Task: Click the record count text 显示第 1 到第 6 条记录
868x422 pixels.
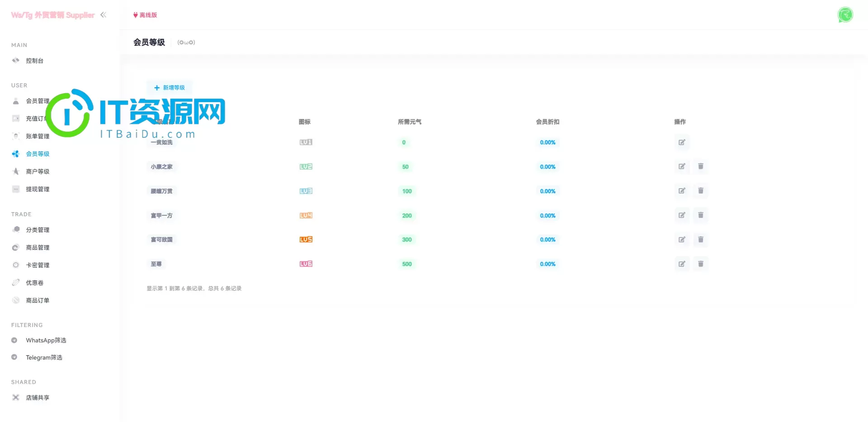Action: pyautogui.click(x=175, y=289)
